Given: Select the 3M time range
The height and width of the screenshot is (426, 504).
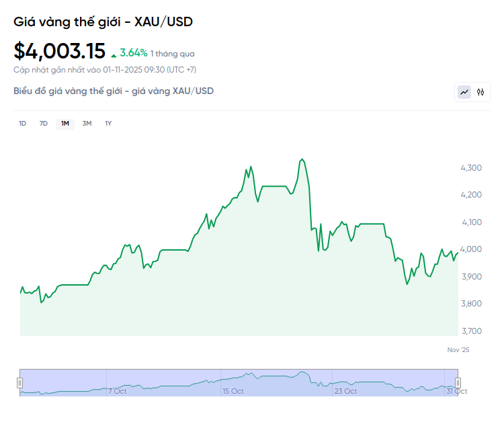Looking at the screenshot, I should pos(87,123).
